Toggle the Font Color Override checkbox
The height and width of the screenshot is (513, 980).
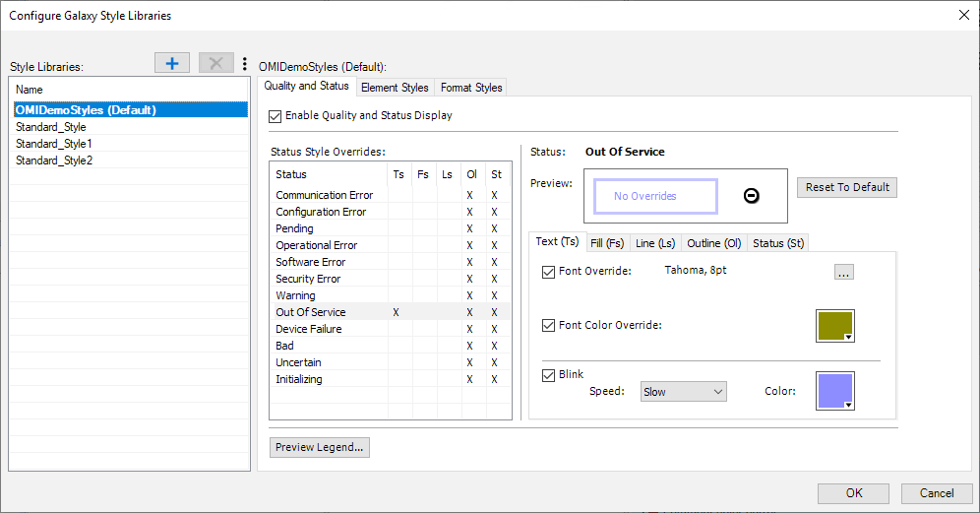(x=549, y=325)
